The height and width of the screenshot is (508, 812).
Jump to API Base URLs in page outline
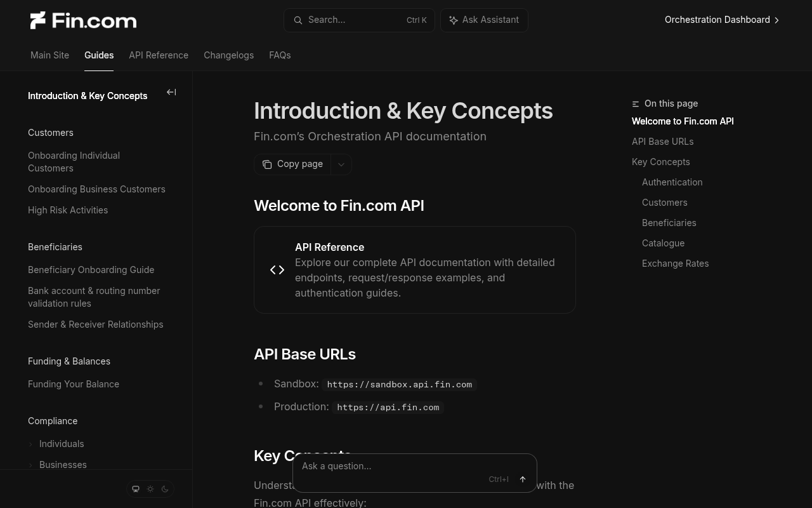[x=662, y=142]
